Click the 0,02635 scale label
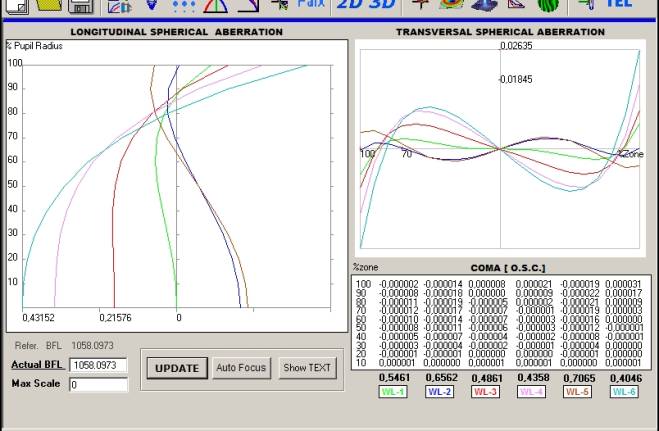This screenshot has height=431, width=659. [x=516, y=46]
